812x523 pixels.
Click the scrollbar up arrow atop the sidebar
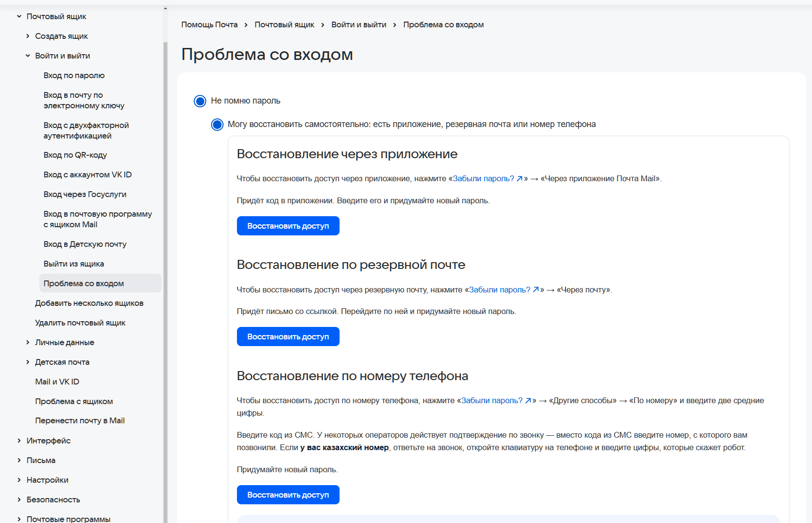click(165, 8)
